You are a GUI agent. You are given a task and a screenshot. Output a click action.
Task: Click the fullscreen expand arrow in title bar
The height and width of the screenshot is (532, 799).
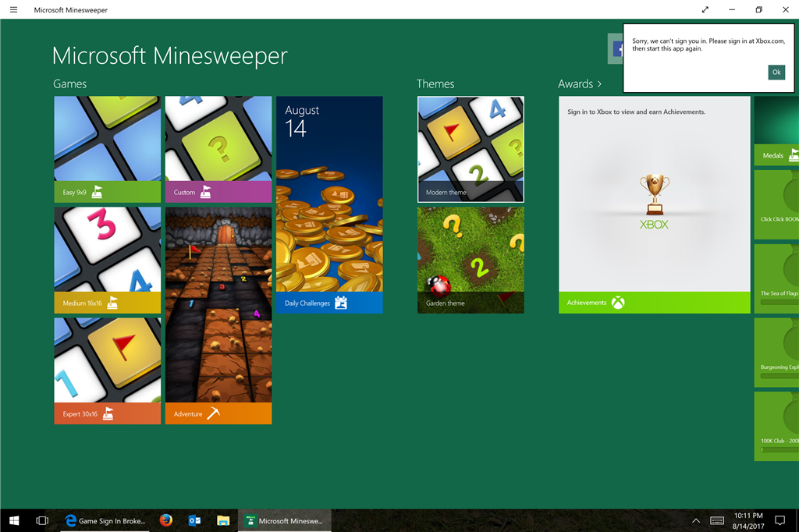[705, 9]
